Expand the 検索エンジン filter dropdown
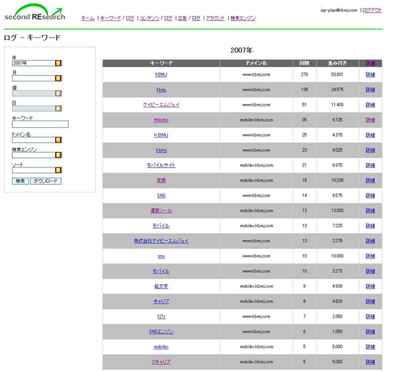 pos(34,155)
